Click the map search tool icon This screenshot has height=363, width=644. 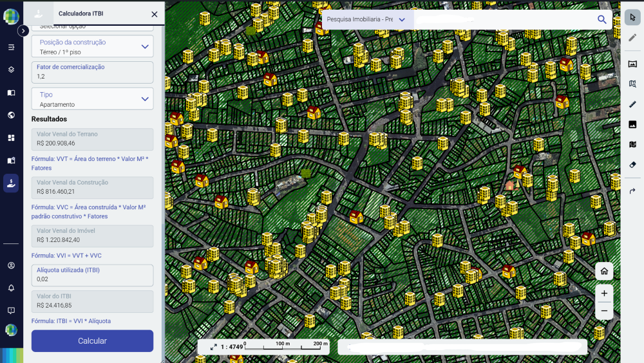[632, 84]
